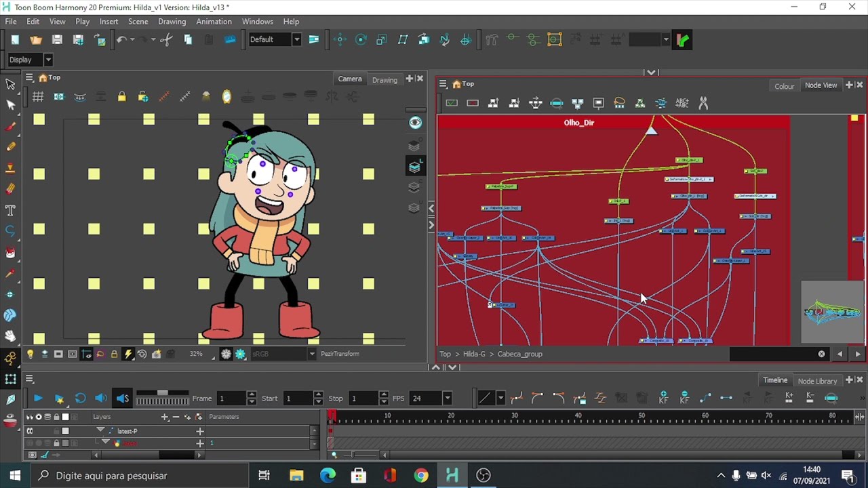Click the Disable node red icon

[x=473, y=103]
